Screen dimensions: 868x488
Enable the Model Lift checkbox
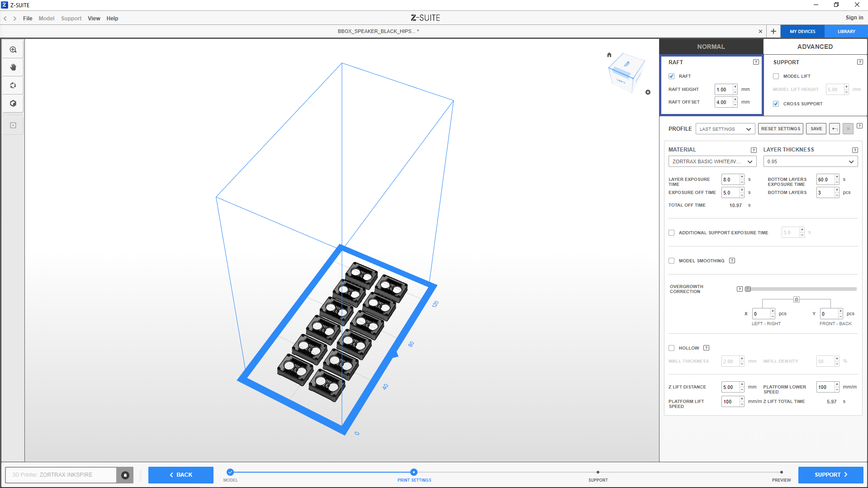(x=776, y=76)
